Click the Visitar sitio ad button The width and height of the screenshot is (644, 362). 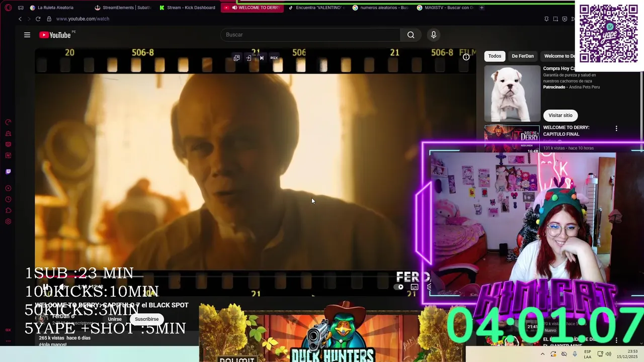coord(560,115)
